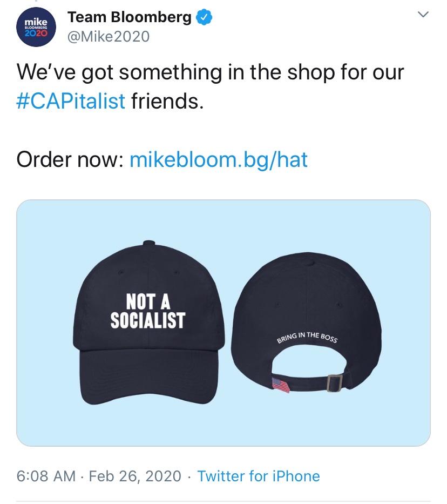This screenshot has height=504, width=447.
Task: Click the American flag tag on the hat
Action: click(280, 384)
